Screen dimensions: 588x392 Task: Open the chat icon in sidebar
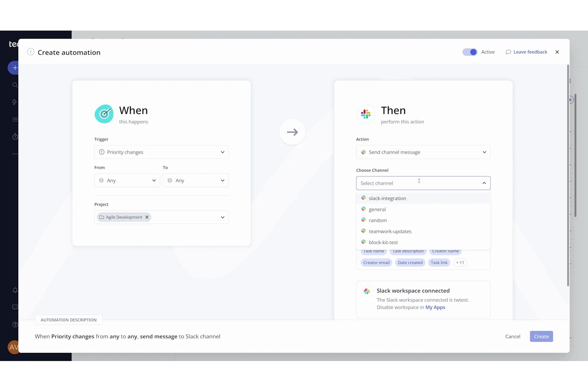point(15,307)
